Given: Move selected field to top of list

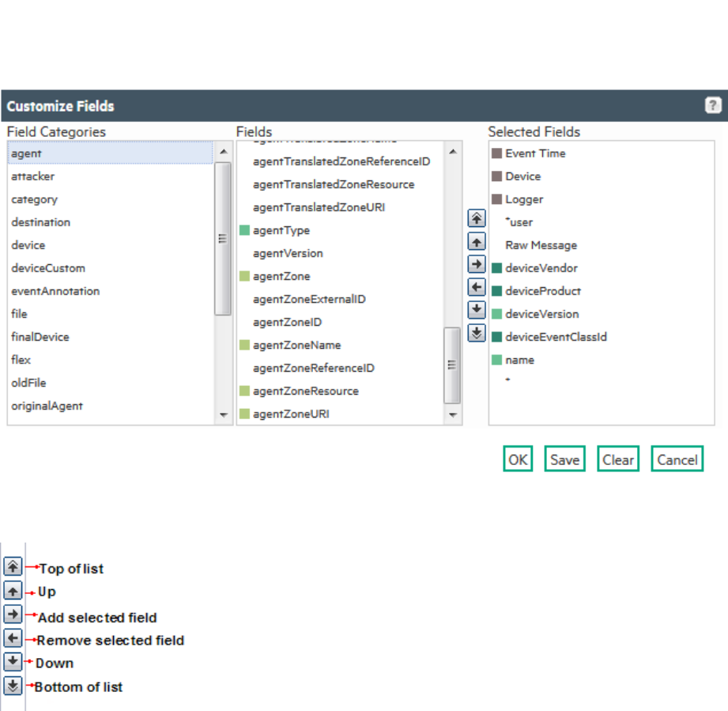Looking at the screenshot, I should pos(477,218).
